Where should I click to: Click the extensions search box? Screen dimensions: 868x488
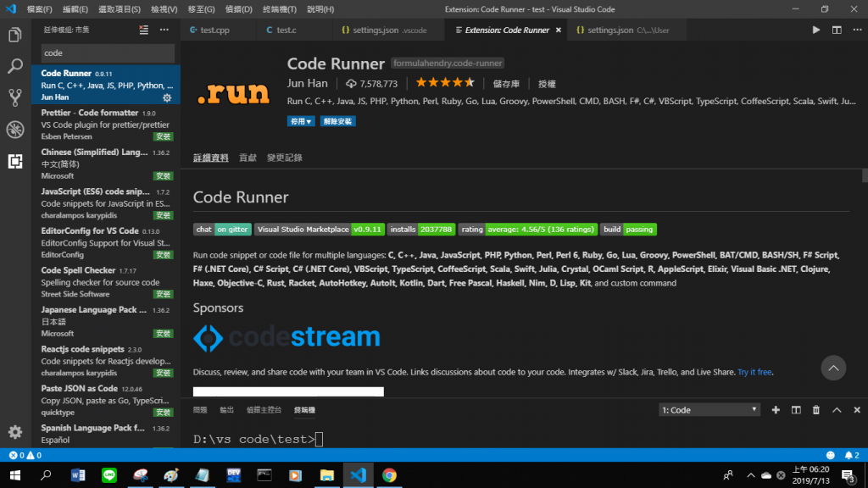(x=108, y=53)
